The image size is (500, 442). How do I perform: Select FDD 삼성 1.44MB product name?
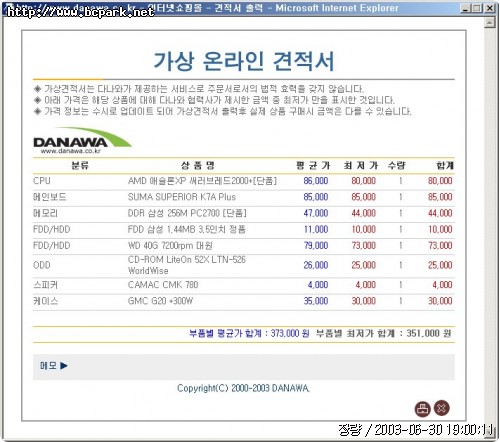pos(187,229)
